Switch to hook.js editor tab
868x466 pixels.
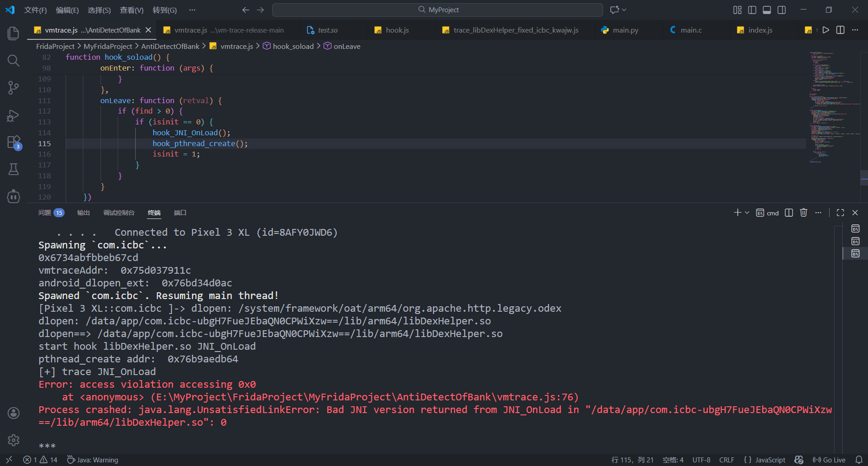[x=397, y=30]
